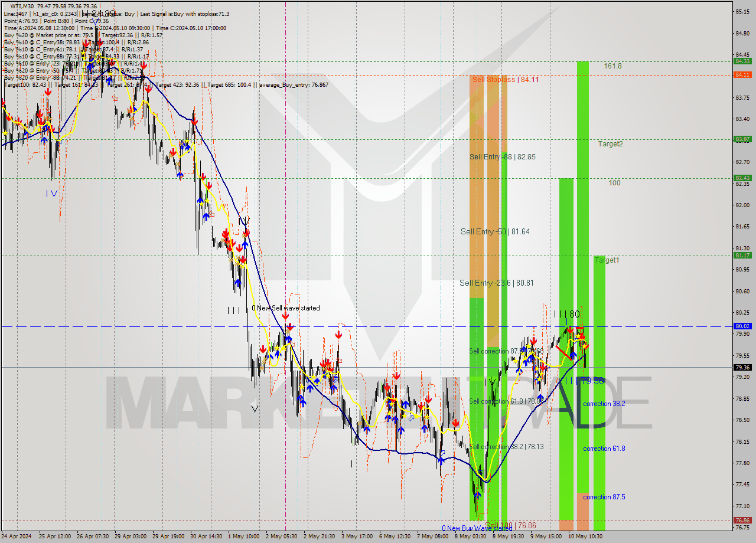Click the '24 Apr 2024' time axis label
756x543 pixels.
pyautogui.click(x=18, y=537)
